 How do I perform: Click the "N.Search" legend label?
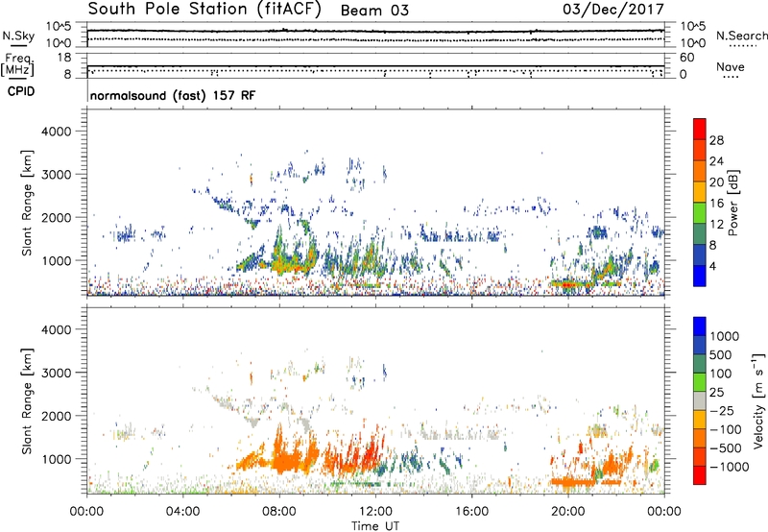click(742, 36)
